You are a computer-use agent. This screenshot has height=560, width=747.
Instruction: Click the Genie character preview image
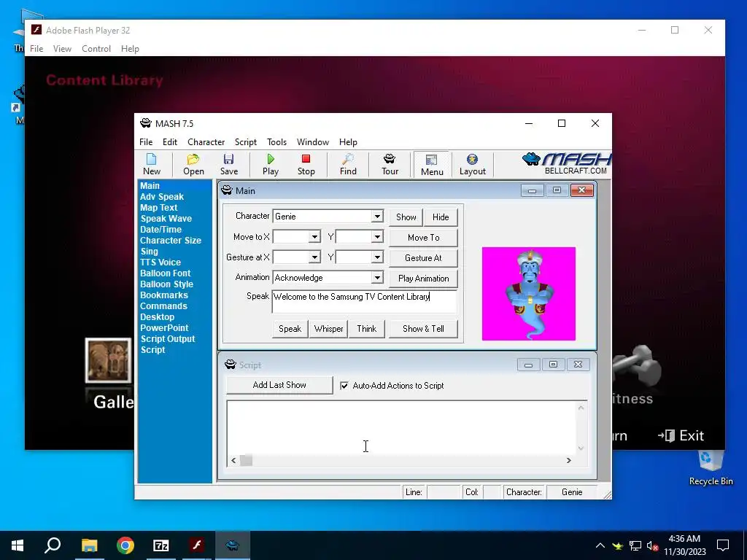pyautogui.click(x=528, y=294)
